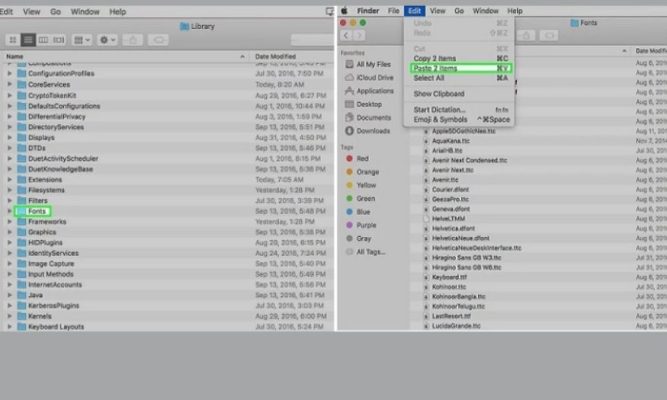Select list view in Library window toolbar
Image resolution: width=667 pixels, height=400 pixels.
(x=28, y=39)
